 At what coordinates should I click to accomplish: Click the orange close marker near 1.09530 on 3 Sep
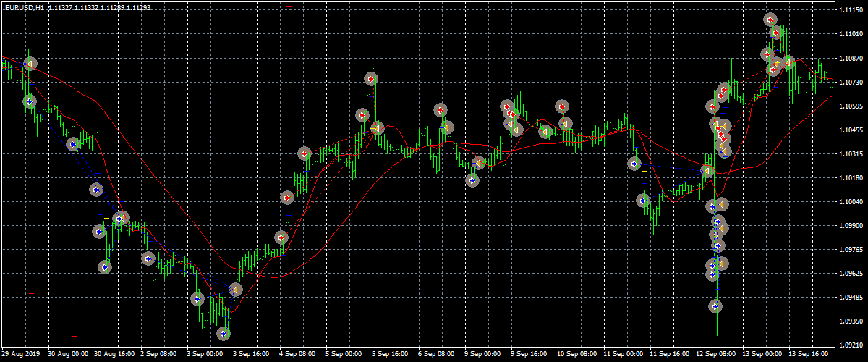(x=235, y=290)
